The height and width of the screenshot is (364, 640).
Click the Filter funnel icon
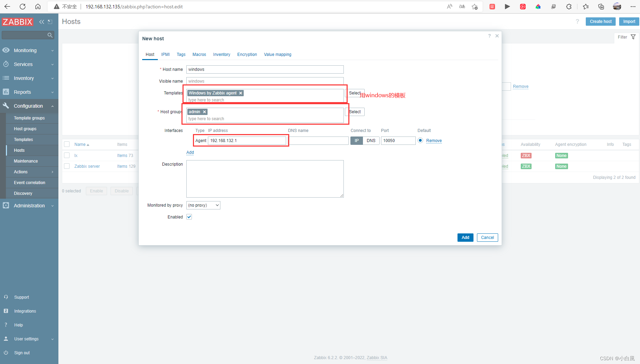click(633, 37)
